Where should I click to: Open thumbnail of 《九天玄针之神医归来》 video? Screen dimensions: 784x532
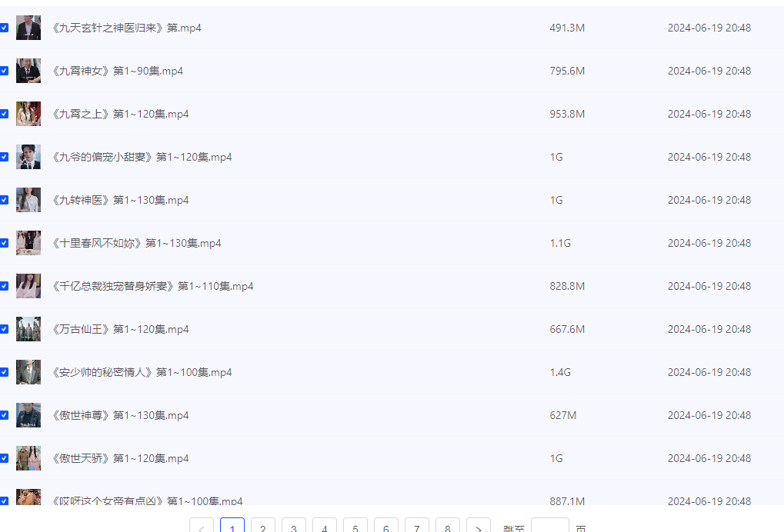(28, 28)
